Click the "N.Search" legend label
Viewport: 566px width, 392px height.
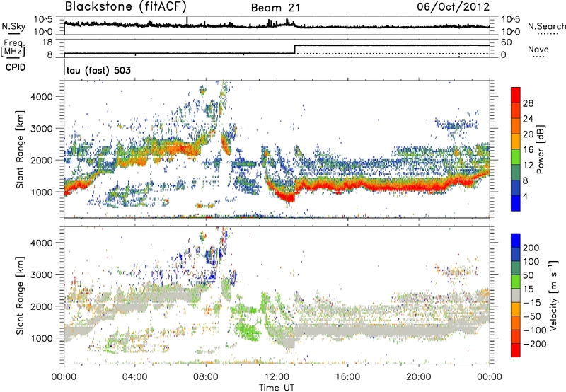(547, 26)
